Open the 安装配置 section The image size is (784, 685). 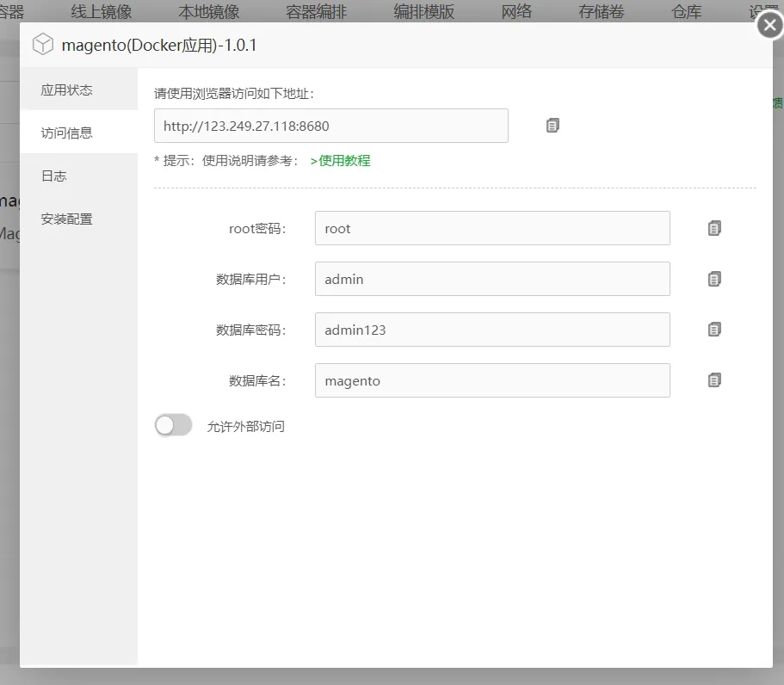(79, 219)
